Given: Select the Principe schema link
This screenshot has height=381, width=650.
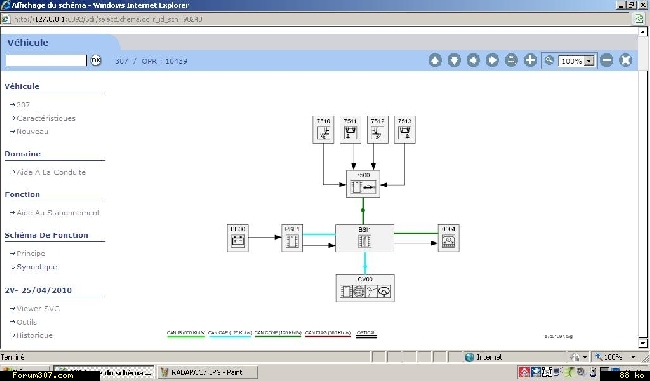Looking at the screenshot, I should click(x=31, y=253).
